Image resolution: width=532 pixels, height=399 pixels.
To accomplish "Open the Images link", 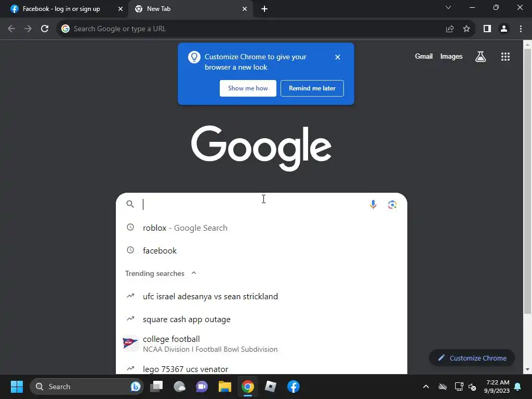I will tap(451, 56).
